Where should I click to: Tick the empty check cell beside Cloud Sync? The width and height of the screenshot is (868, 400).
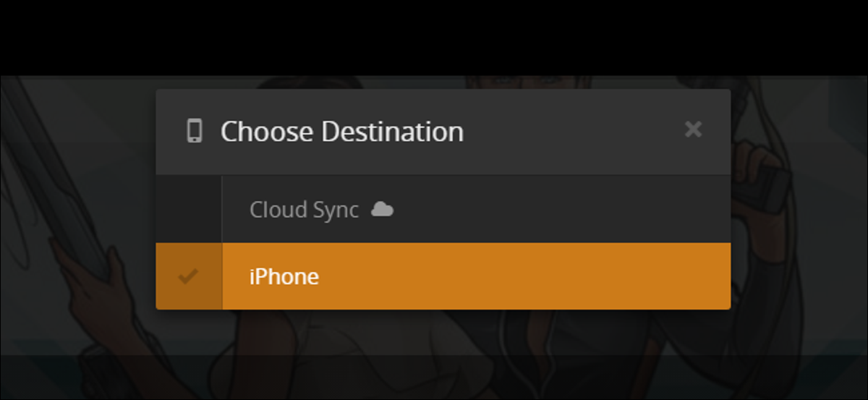click(x=189, y=209)
